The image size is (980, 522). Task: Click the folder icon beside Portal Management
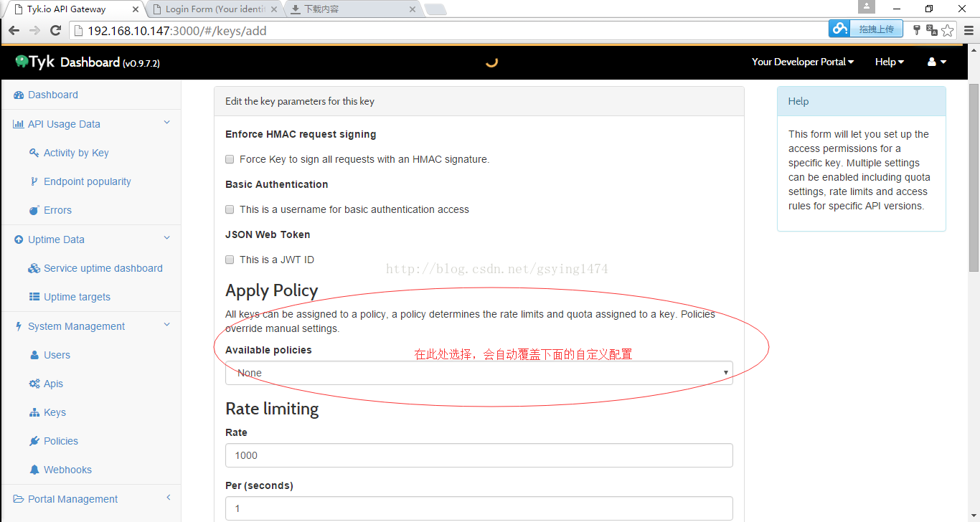19,499
